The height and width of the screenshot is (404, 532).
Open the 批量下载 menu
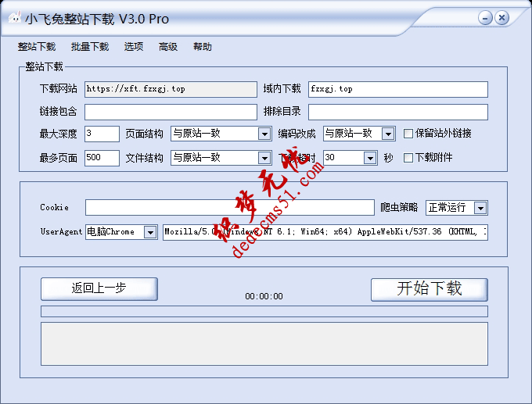pyautogui.click(x=90, y=47)
